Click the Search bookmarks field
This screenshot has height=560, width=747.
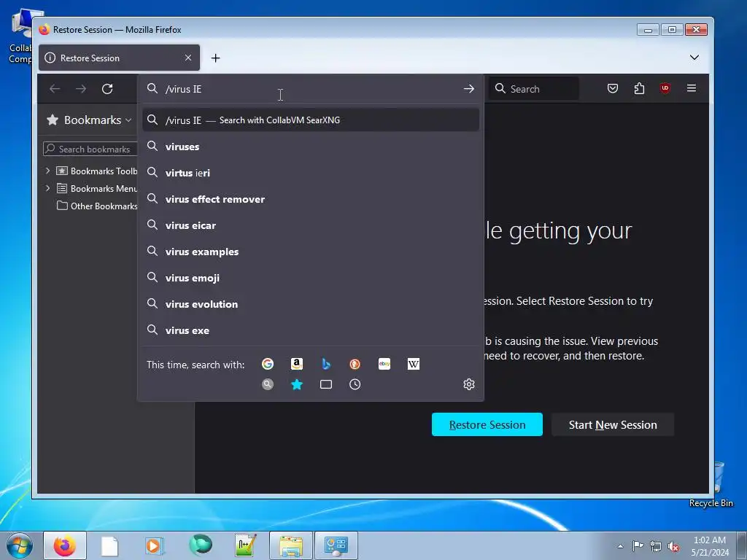tap(90, 149)
